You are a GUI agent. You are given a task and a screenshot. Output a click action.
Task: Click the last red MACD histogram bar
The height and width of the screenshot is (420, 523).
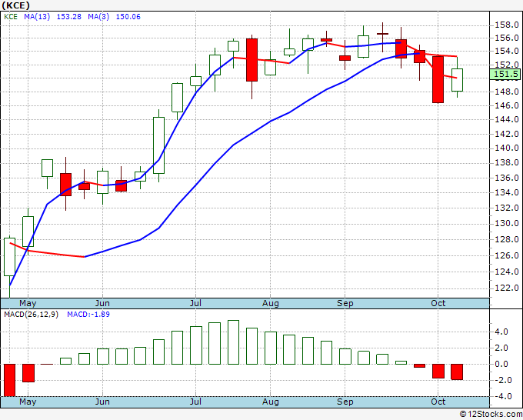(457, 372)
